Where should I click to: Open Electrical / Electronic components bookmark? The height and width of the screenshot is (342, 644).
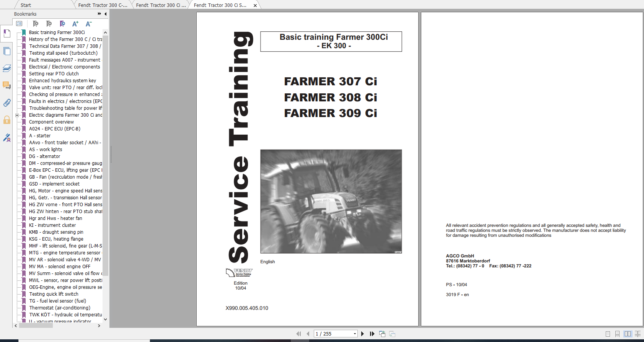pos(64,67)
